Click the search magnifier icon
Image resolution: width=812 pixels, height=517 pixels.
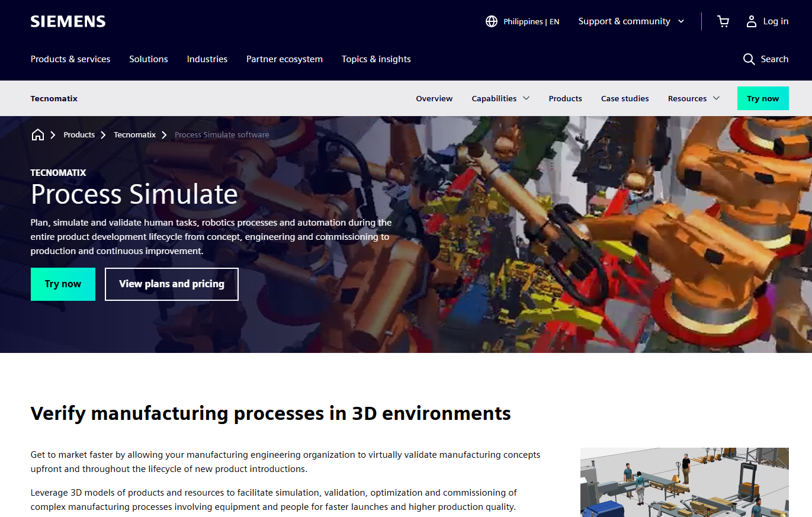coord(749,59)
